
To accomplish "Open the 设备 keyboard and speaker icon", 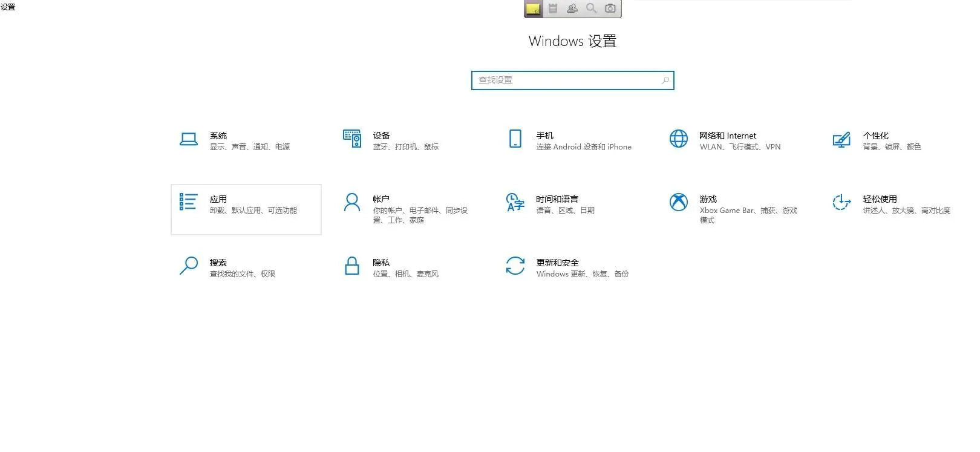I will pos(352,139).
